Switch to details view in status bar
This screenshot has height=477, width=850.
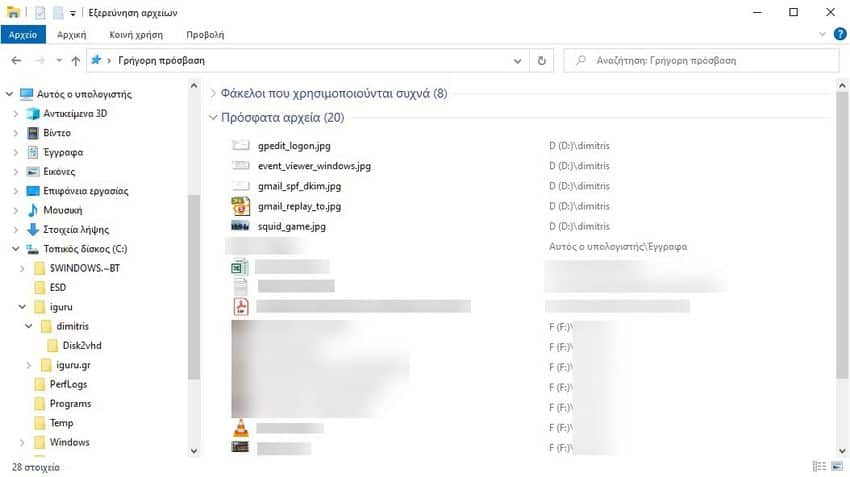pyautogui.click(x=820, y=467)
